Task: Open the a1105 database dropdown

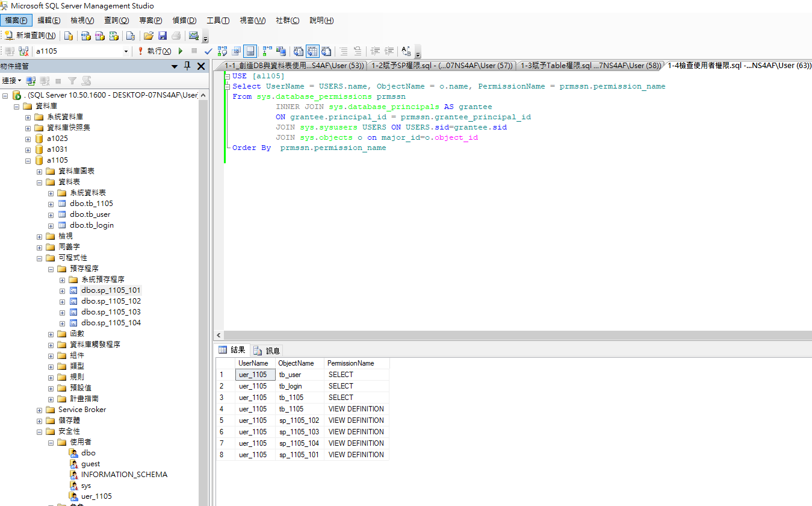Action: [x=126, y=51]
